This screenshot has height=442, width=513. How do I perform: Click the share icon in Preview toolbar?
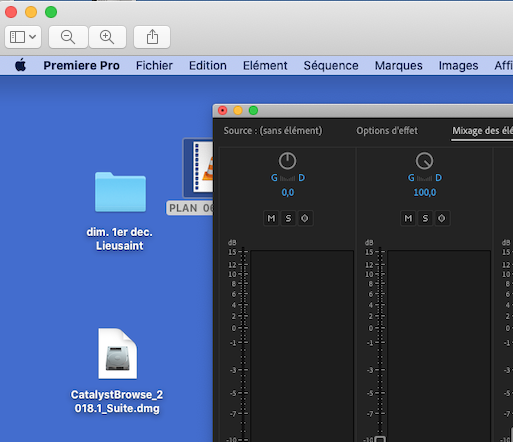pos(152,37)
